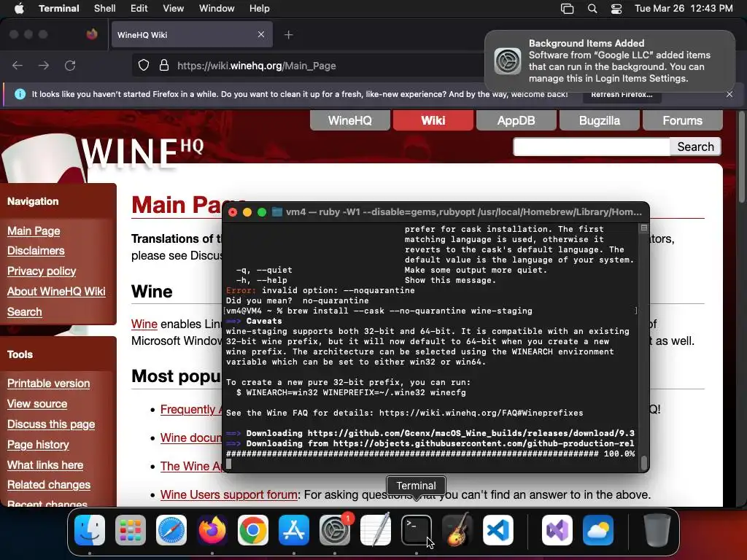
Task: Select the WineHQ Wiki browser tab
Action: click(192, 35)
